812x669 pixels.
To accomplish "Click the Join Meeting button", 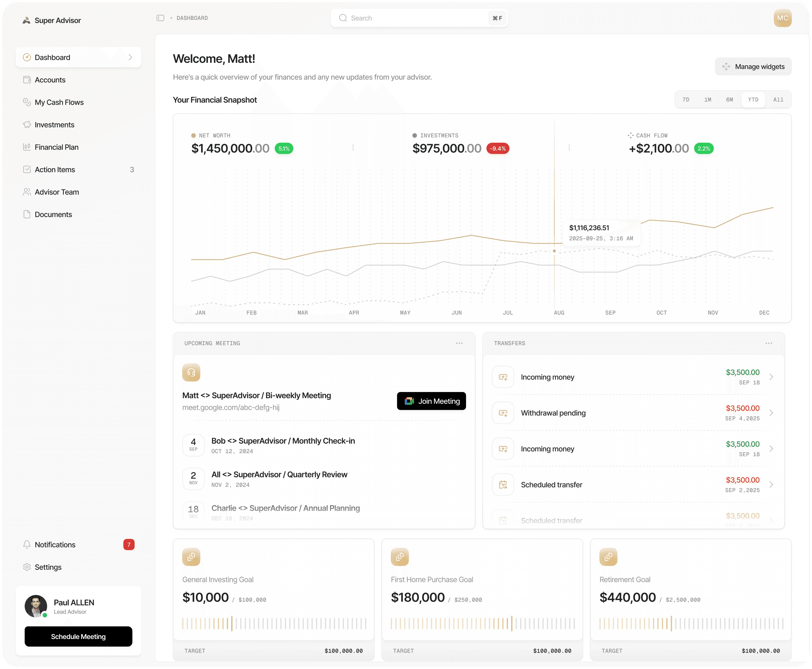I will (x=431, y=401).
